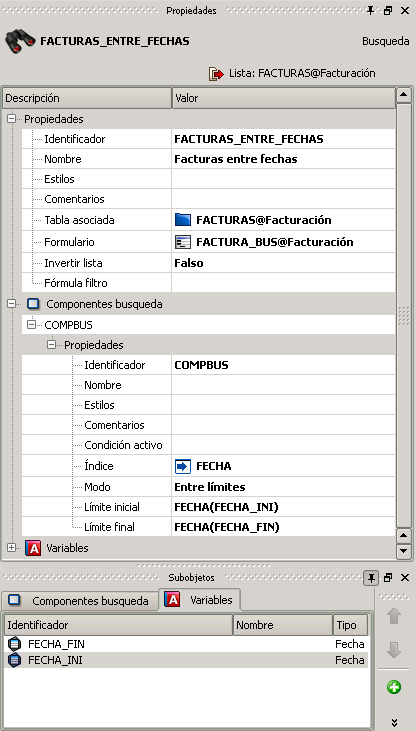Add new subobject with green plus button
416x731 pixels.
tap(394, 687)
